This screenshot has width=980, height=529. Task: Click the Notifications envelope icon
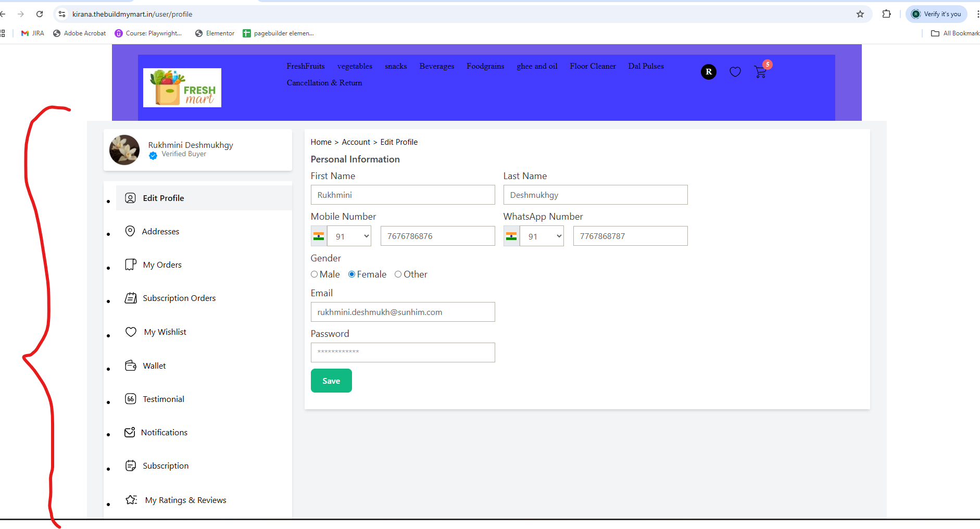[x=130, y=432]
